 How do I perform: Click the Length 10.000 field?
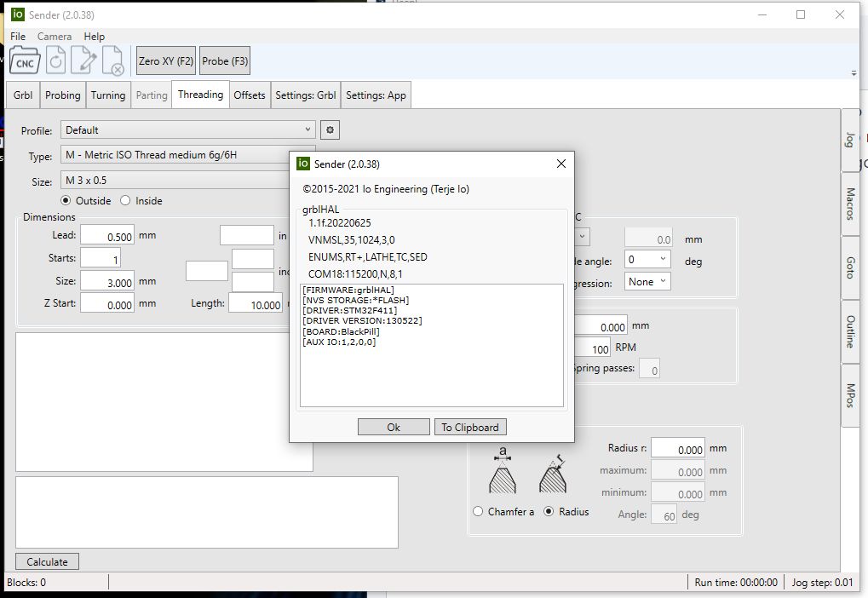tap(256, 303)
